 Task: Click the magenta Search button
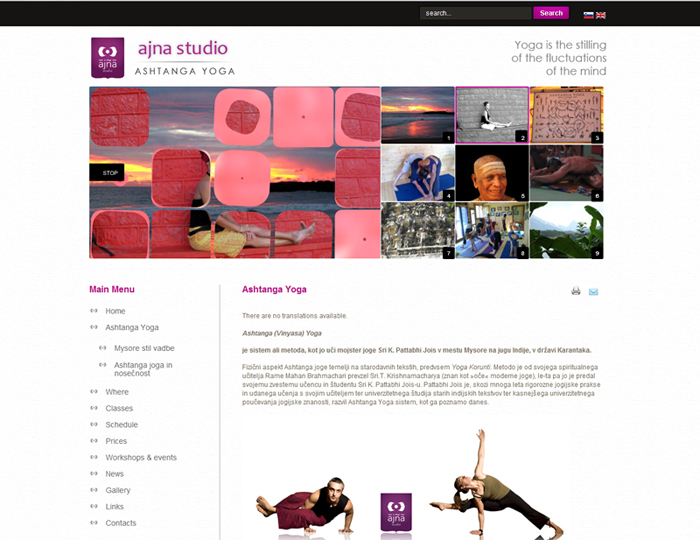pyautogui.click(x=551, y=13)
